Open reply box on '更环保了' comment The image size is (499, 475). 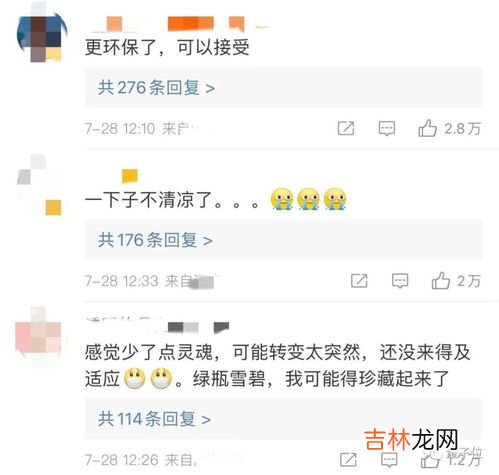pos(387,128)
